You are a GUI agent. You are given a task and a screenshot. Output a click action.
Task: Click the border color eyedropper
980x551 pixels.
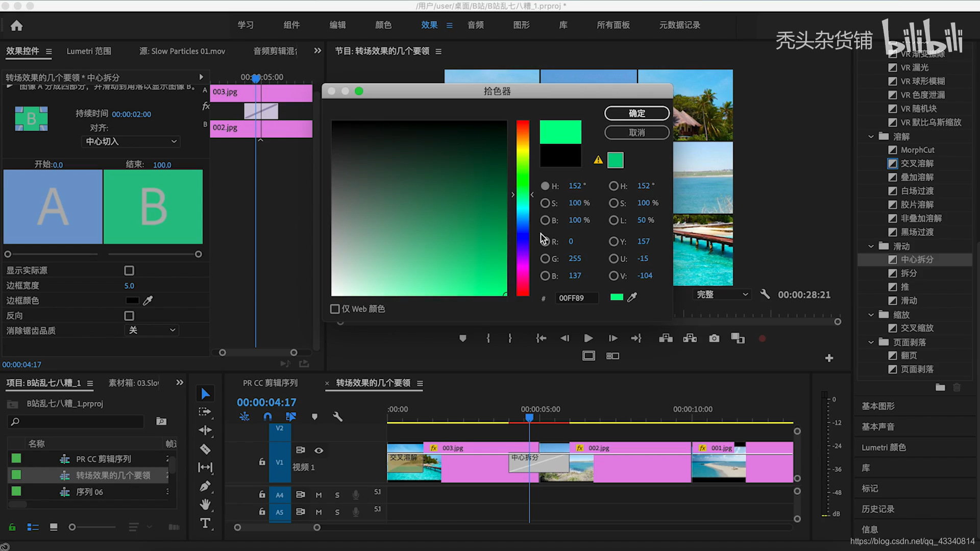point(148,300)
